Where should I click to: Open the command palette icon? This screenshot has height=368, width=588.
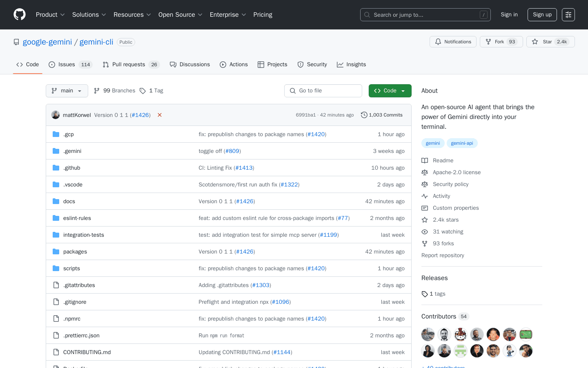[x=568, y=14]
